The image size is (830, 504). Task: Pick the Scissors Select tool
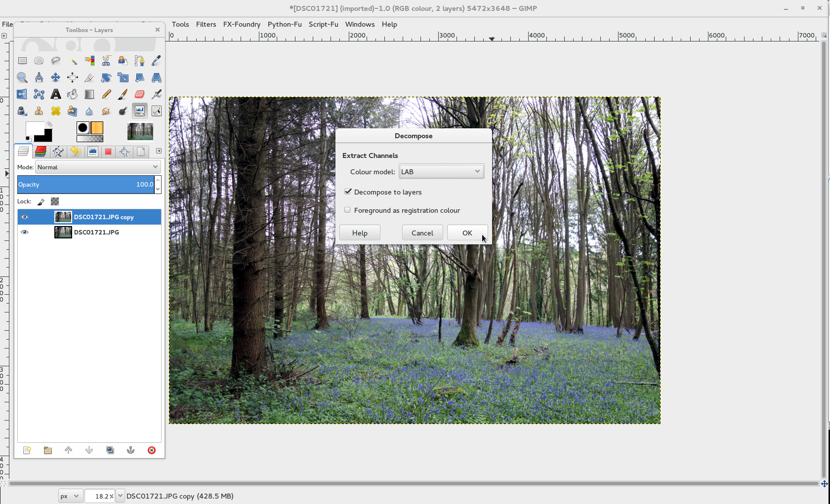106,61
